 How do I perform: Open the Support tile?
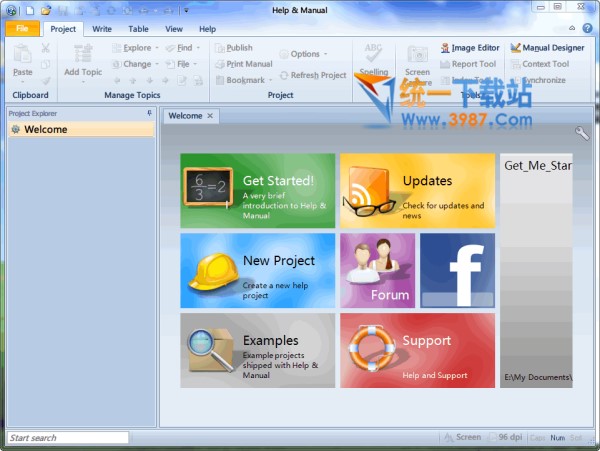pos(417,351)
